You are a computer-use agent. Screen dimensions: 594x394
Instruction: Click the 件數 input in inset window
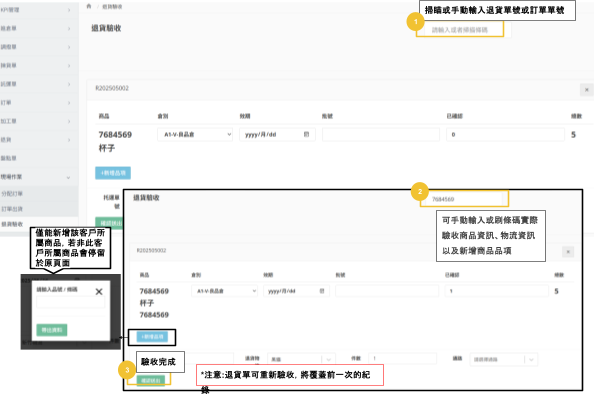tap(402, 358)
